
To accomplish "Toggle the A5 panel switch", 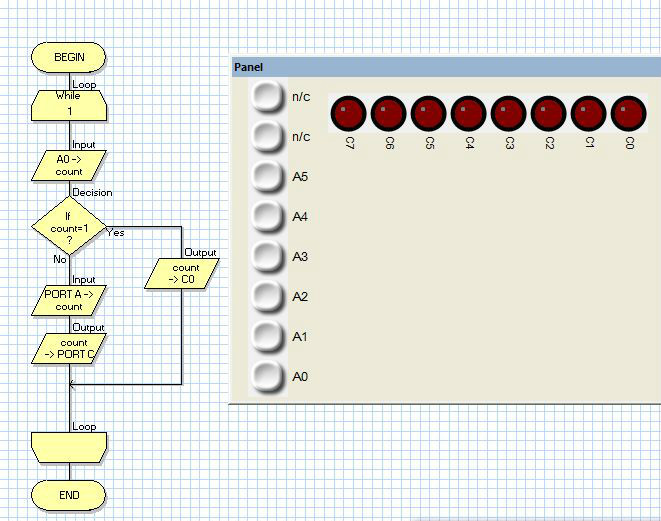I will 267,177.
